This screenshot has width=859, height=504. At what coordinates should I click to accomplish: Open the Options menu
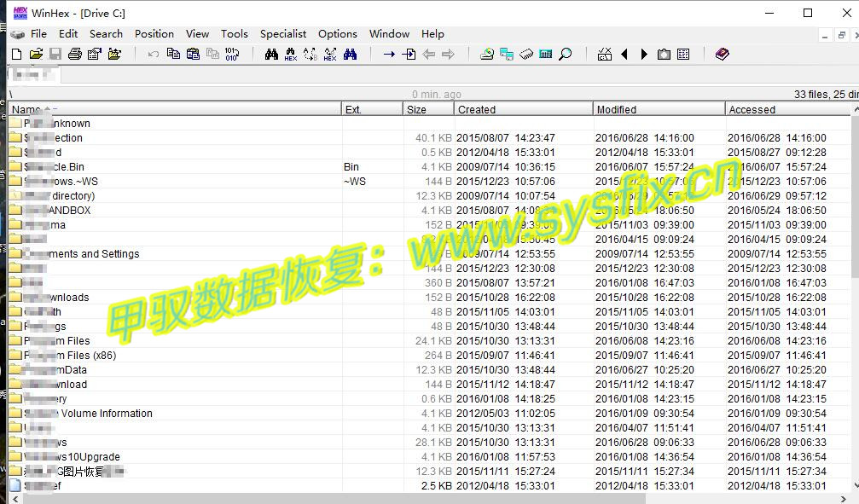pos(338,34)
